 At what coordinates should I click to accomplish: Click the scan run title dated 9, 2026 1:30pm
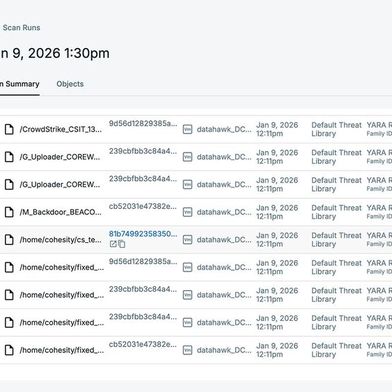[55, 53]
